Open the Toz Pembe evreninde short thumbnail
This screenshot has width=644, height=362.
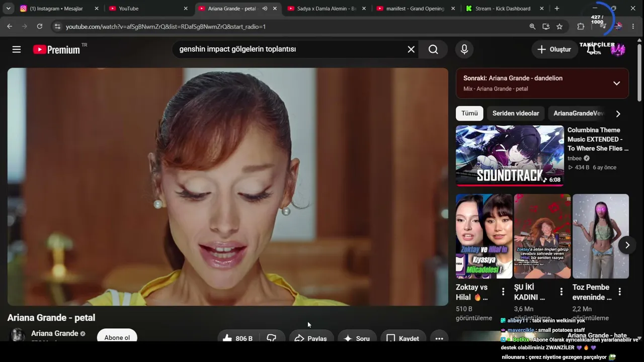(x=601, y=236)
